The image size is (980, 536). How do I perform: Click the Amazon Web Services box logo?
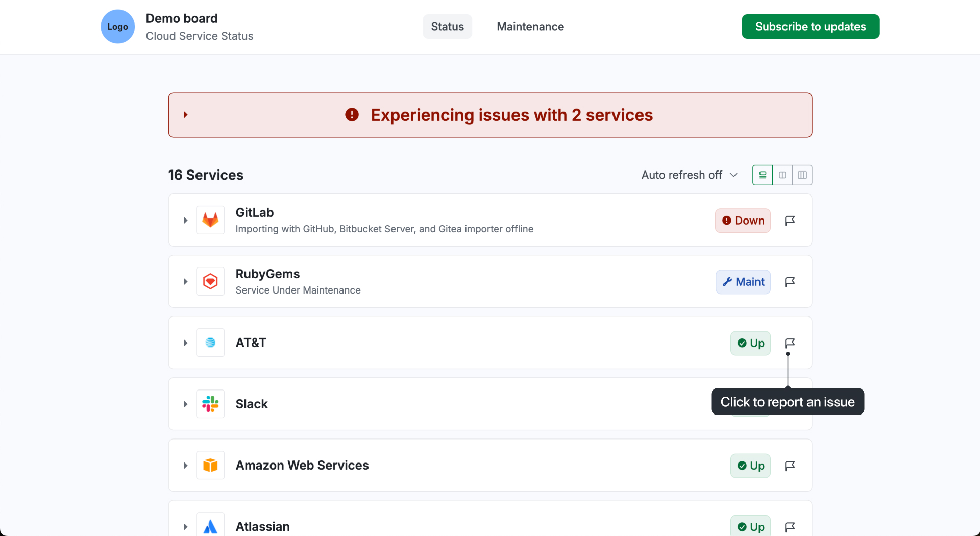(x=210, y=465)
